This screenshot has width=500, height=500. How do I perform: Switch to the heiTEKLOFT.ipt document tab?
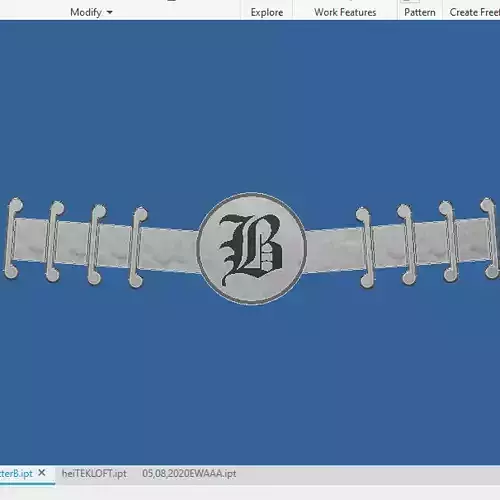click(x=94, y=473)
